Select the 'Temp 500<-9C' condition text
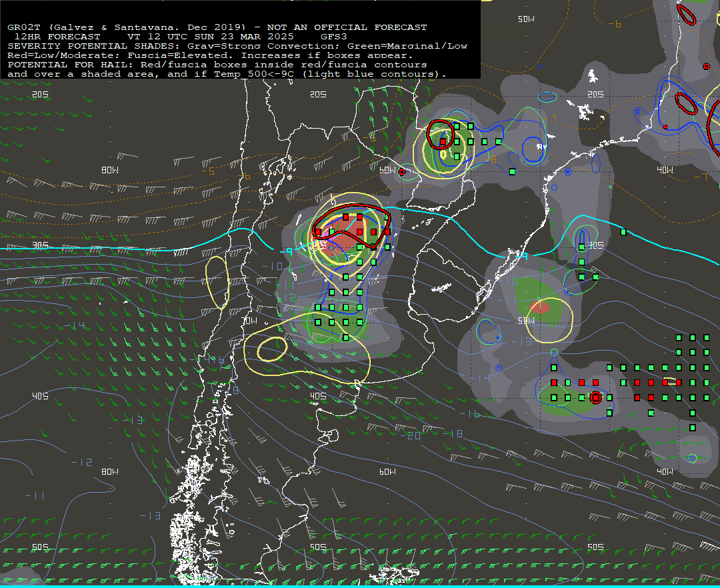720x588 pixels. pos(254,74)
